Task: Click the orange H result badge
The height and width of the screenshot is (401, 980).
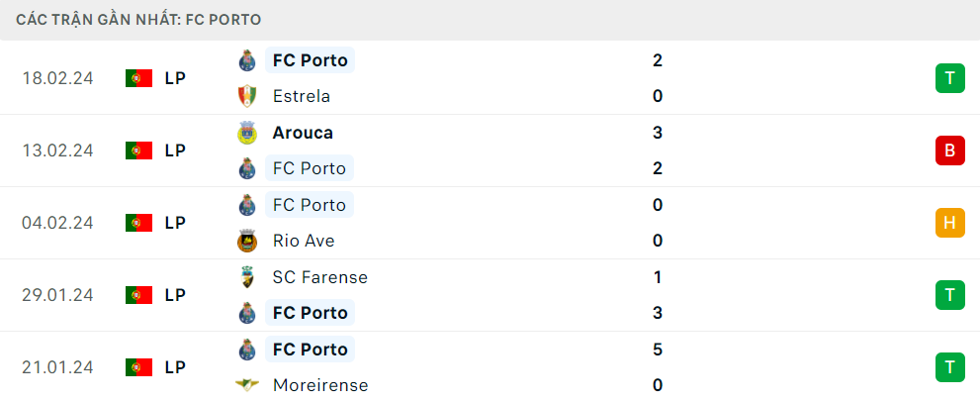Action: coord(950,223)
